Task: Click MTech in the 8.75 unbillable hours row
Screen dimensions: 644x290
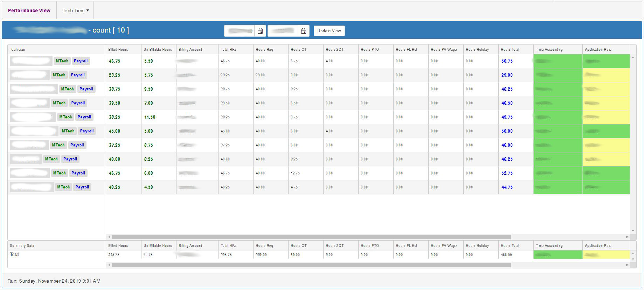Action: coord(58,145)
